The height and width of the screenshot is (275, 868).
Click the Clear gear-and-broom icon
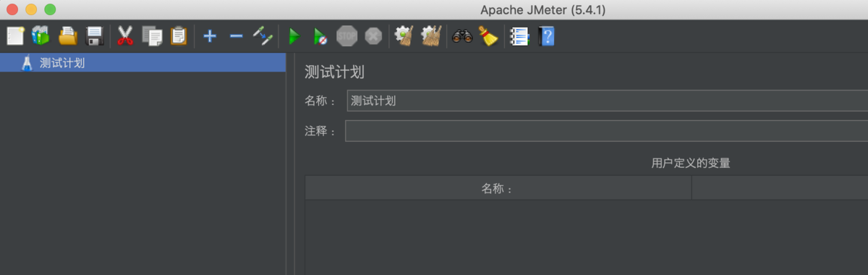click(404, 35)
